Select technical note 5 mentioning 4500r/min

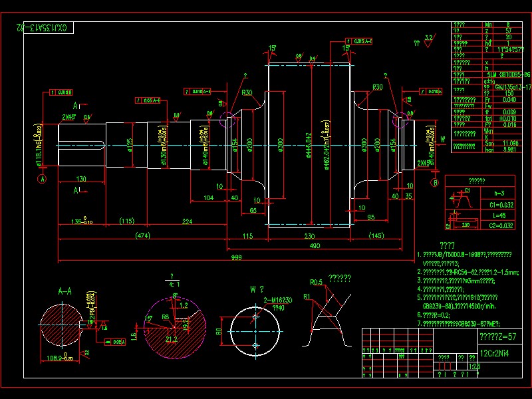point(458,302)
